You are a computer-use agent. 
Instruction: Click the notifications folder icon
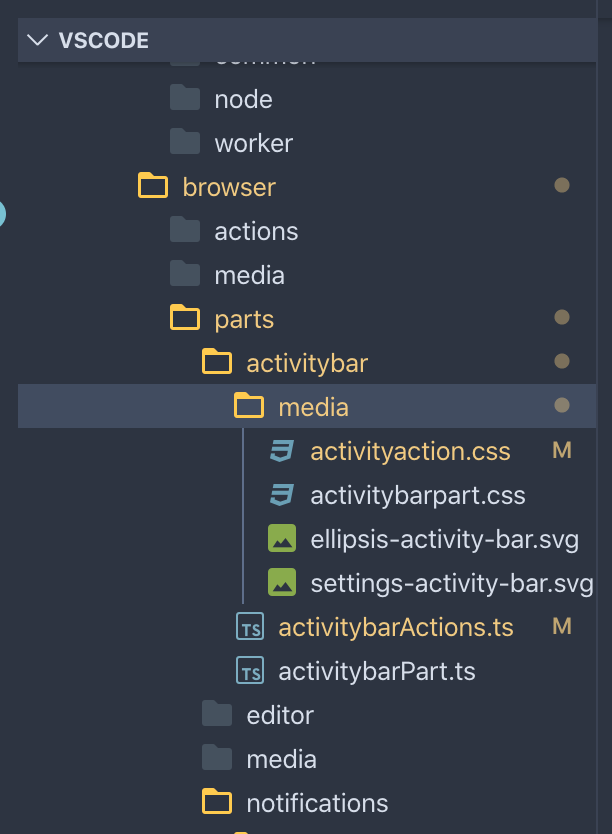217,802
